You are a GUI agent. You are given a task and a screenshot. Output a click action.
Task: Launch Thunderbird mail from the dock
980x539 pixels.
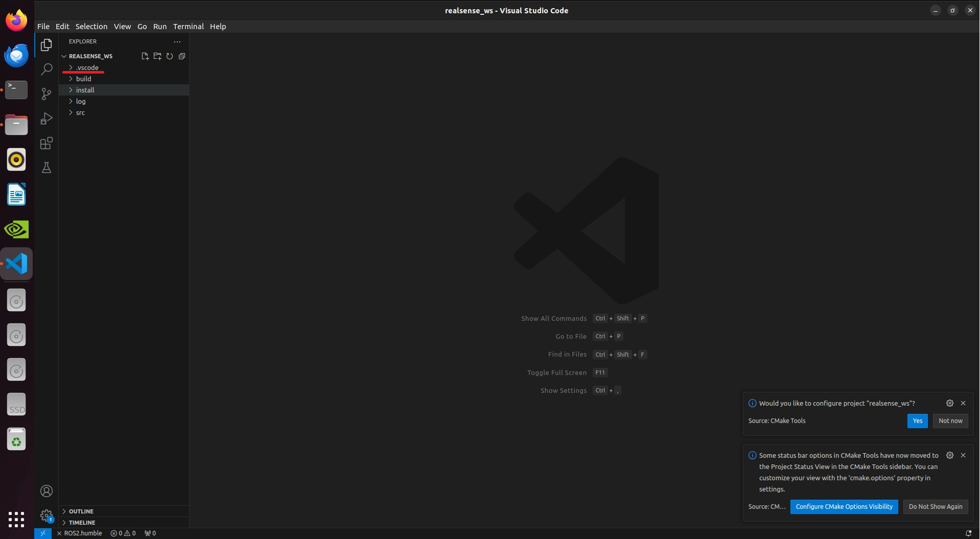click(x=16, y=55)
